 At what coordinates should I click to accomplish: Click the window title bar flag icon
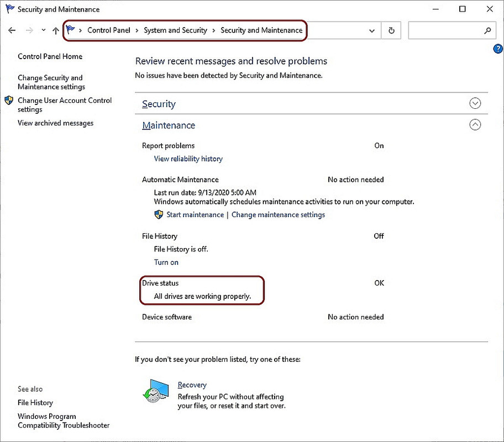[x=10, y=9]
